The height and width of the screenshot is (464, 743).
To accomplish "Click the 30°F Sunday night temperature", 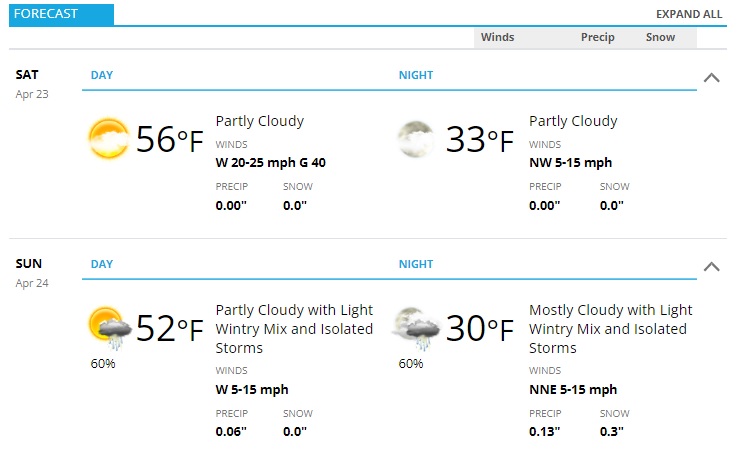I will pos(480,328).
